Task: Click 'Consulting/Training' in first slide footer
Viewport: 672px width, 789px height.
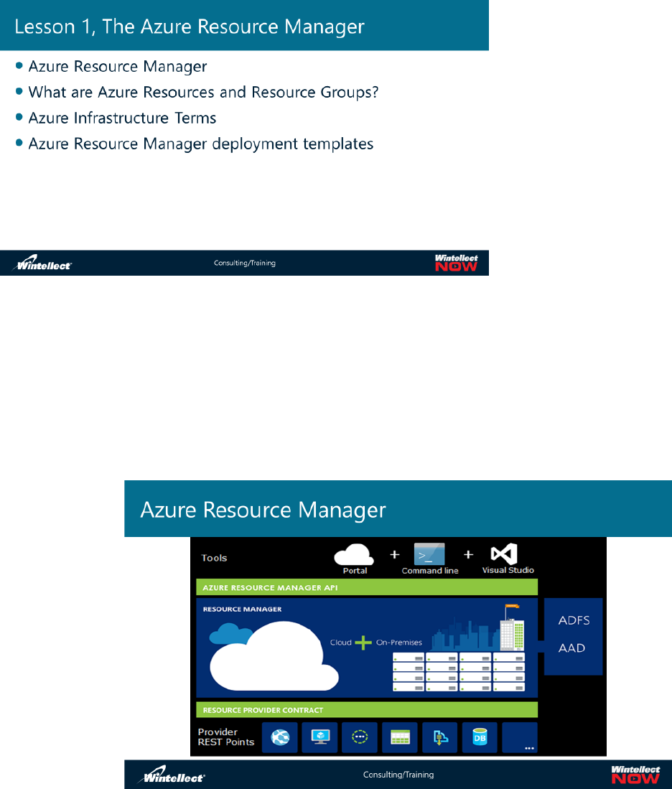Action: coord(245,263)
